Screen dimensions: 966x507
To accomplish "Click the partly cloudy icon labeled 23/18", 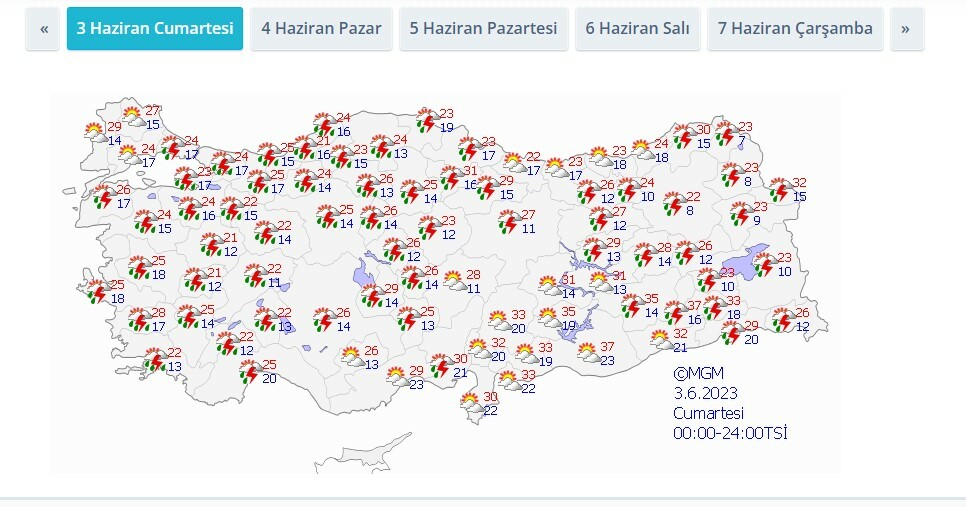I will pyautogui.click(x=600, y=157).
